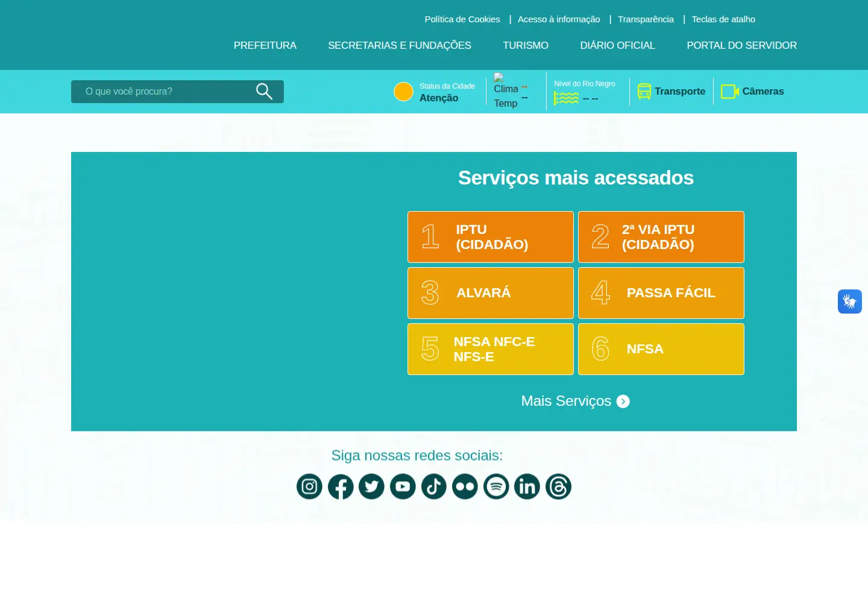Open the LinkedIn social icon
The height and width of the screenshot is (603, 868).
(527, 487)
